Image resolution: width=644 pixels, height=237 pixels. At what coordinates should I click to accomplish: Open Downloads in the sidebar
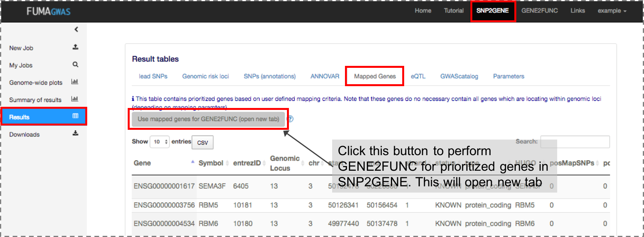tap(25, 134)
